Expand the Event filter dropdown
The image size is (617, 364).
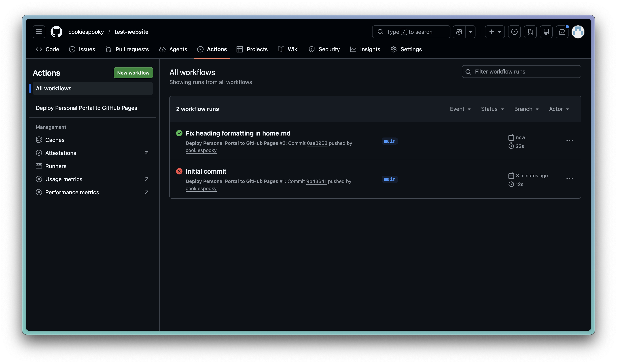click(x=460, y=109)
